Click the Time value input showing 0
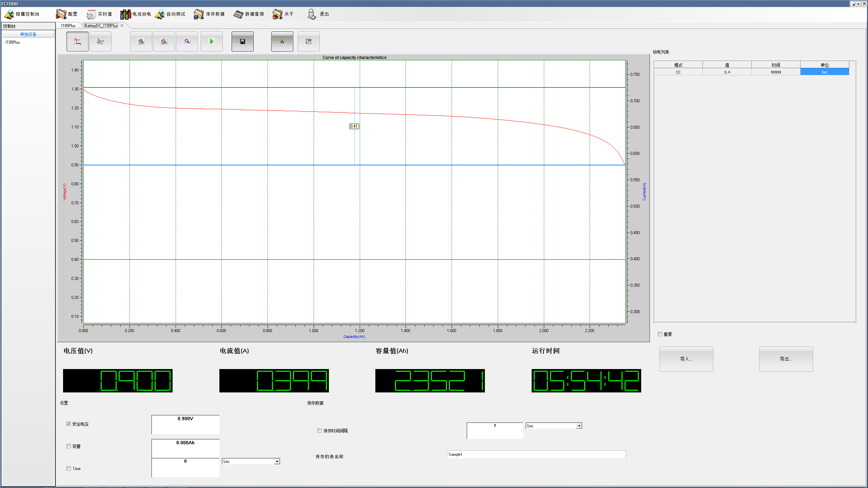868x488 pixels. coord(185,468)
